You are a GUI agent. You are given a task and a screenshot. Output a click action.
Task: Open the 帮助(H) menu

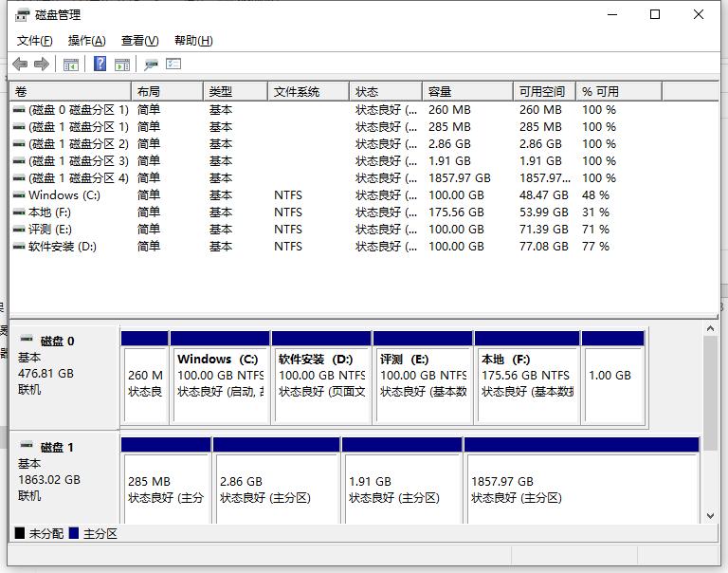pyautogui.click(x=193, y=41)
